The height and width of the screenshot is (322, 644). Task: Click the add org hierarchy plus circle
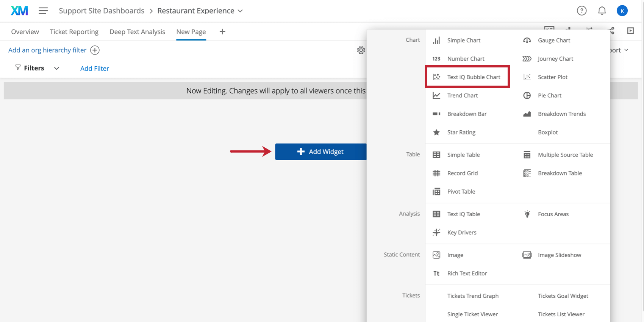click(95, 50)
